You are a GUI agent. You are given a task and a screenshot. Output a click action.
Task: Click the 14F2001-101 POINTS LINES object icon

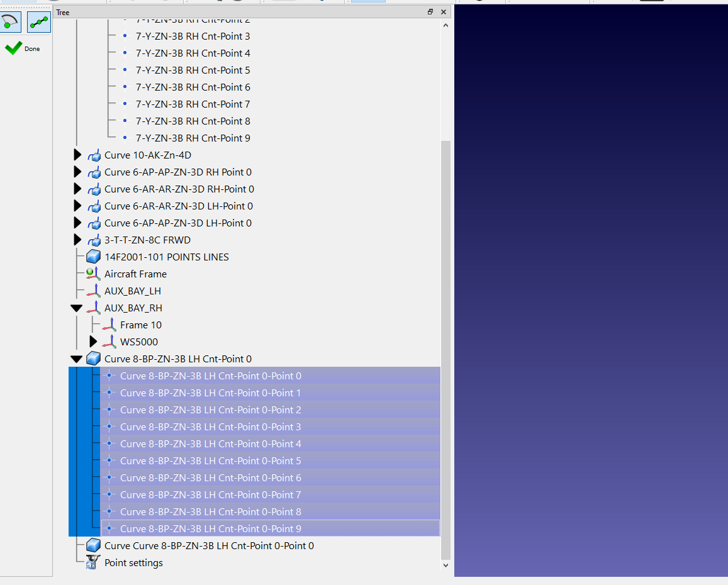tap(93, 257)
